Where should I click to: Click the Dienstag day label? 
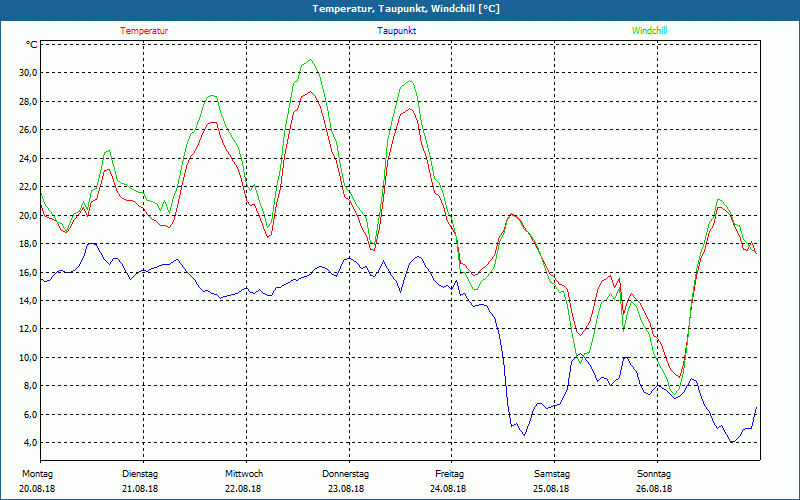[140, 474]
